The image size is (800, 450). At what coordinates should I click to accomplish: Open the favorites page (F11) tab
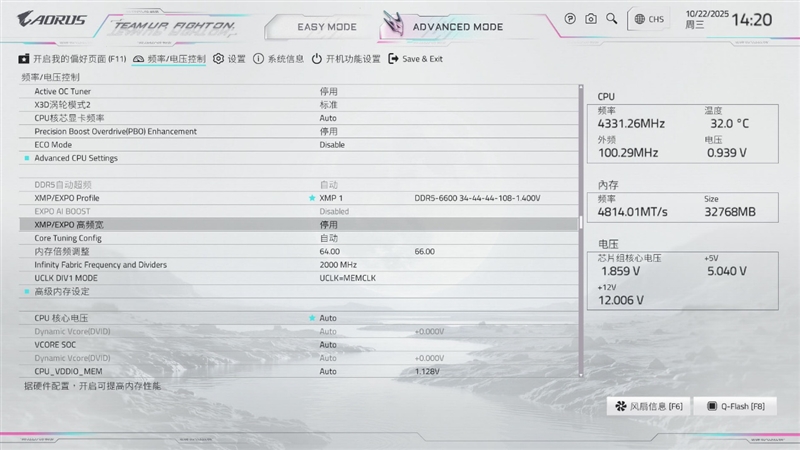[72, 59]
